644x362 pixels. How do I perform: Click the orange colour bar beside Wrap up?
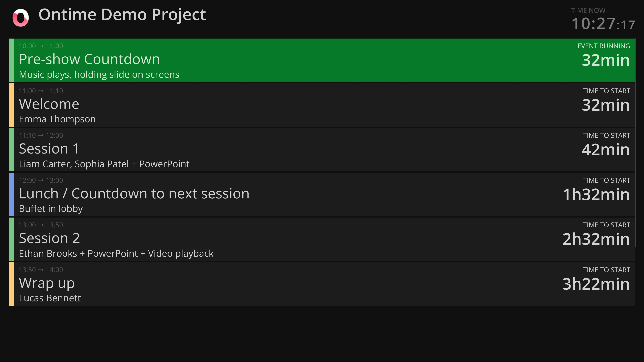pos(11,284)
